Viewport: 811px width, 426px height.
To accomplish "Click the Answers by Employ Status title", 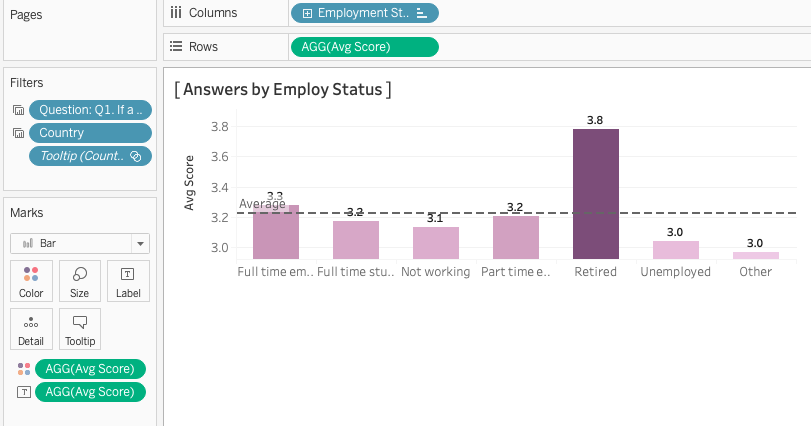I will pyautogui.click(x=282, y=89).
